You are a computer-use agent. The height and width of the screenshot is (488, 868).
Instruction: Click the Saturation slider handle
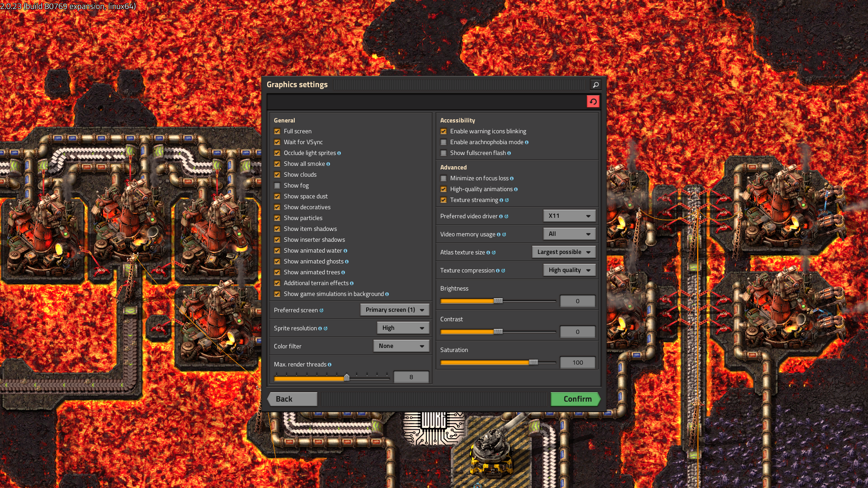[x=533, y=362]
